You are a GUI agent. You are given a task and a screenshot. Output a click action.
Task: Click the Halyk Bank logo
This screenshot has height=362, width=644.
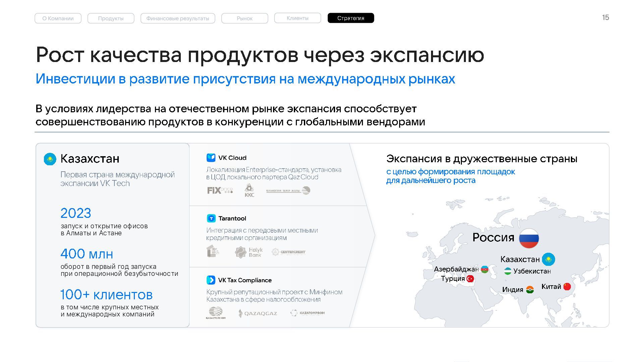[249, 252]
